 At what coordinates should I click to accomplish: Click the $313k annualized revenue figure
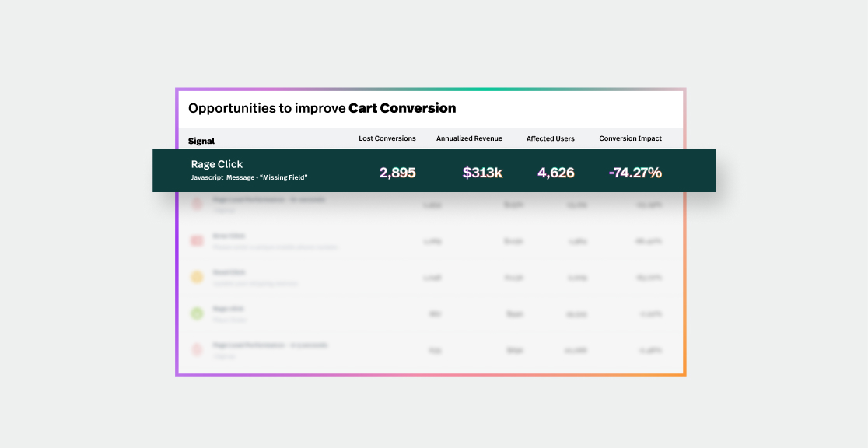coord(481,172)
